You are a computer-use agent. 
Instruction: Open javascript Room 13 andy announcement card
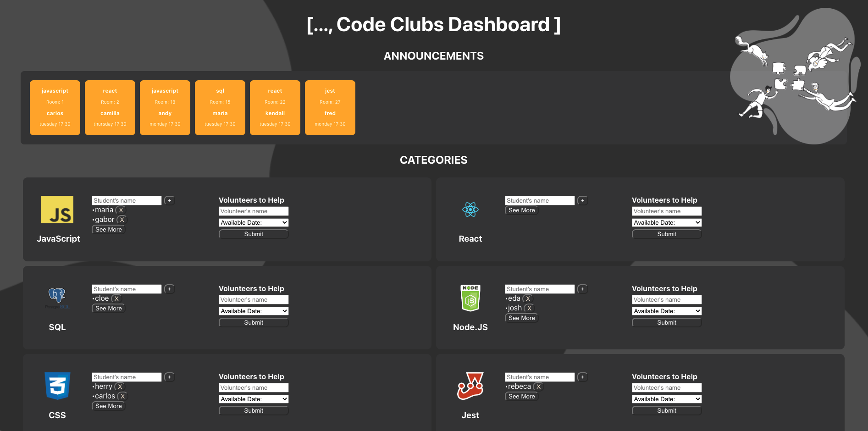click(165, 108)
